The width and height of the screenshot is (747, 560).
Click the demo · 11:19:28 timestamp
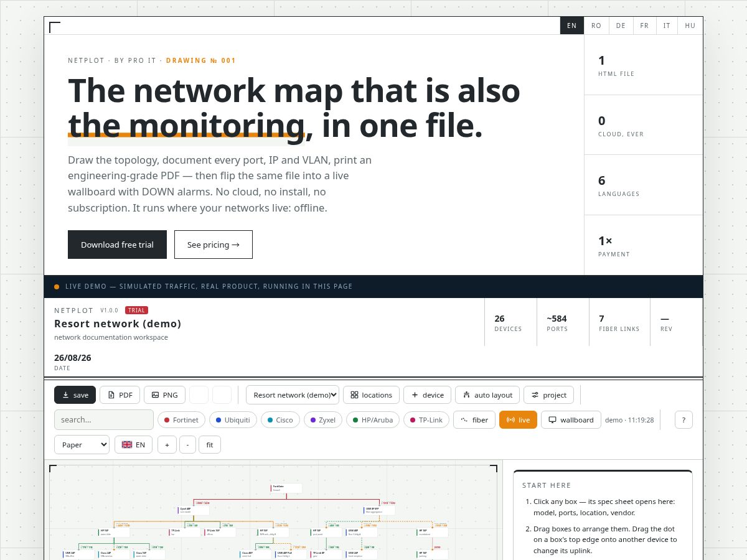point(629,420)
